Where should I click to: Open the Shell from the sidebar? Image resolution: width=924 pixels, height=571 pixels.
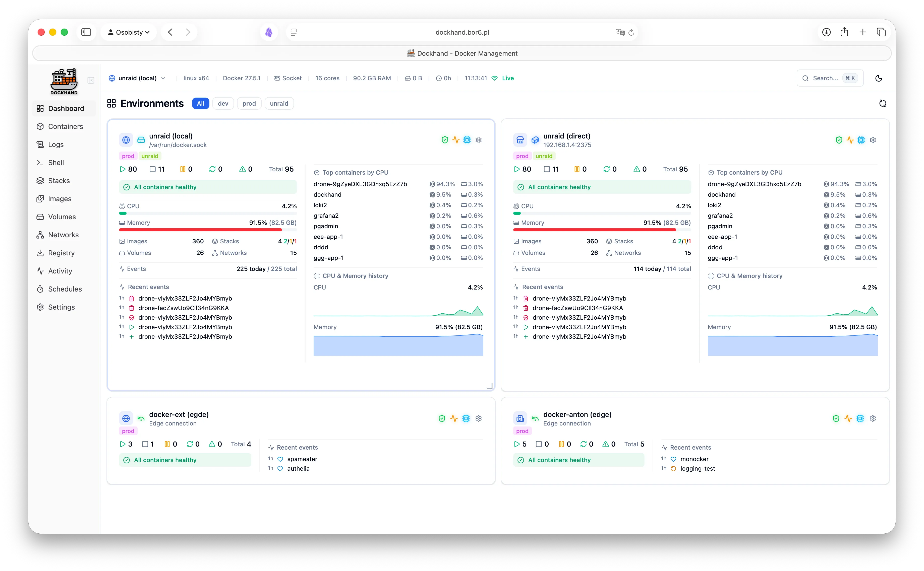click(x=55, y=162)
